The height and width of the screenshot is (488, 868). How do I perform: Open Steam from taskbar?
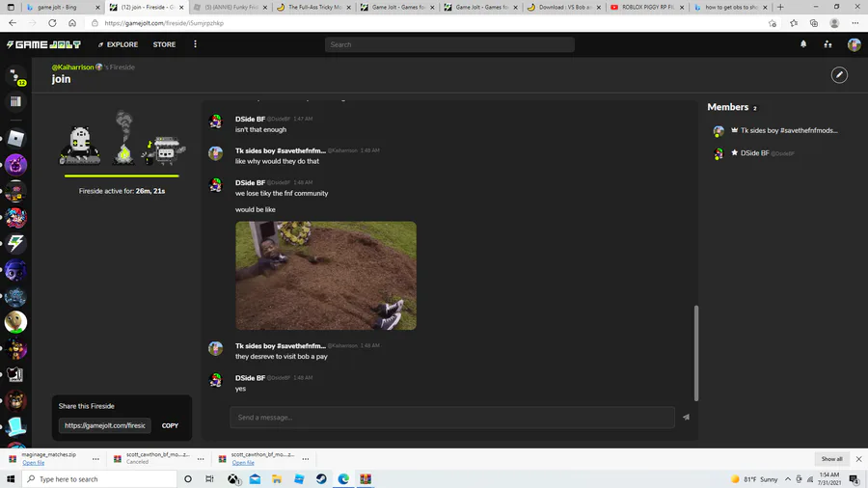(x=321, y=478)
